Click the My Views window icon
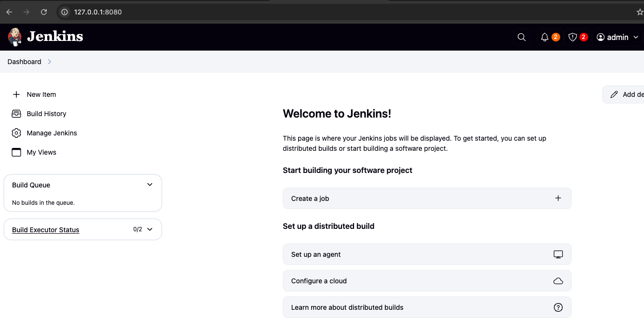The image size is (644, 318). [16, 152]
